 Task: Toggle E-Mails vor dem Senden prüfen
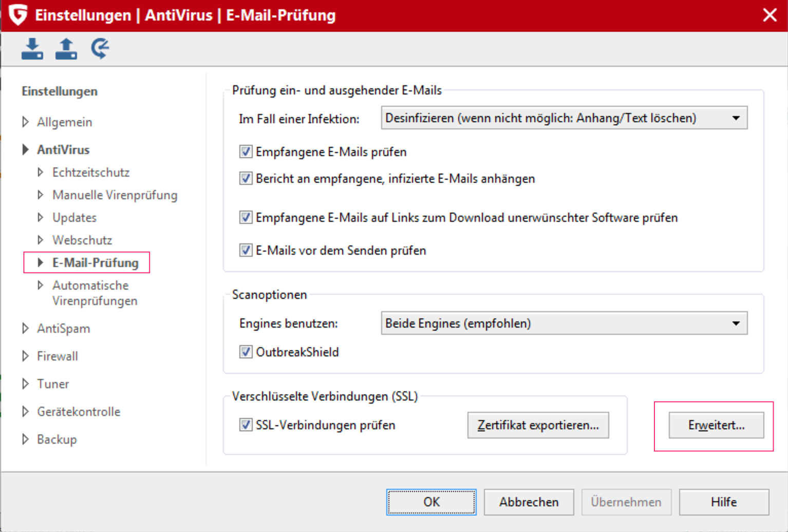coord(246,250)
